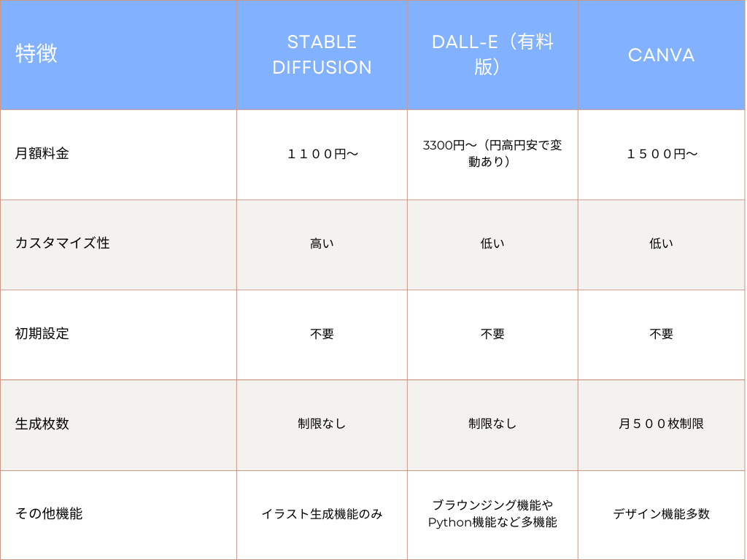
Task: Click the デザイン機能多数 cell
Action: tap(661, 514)
